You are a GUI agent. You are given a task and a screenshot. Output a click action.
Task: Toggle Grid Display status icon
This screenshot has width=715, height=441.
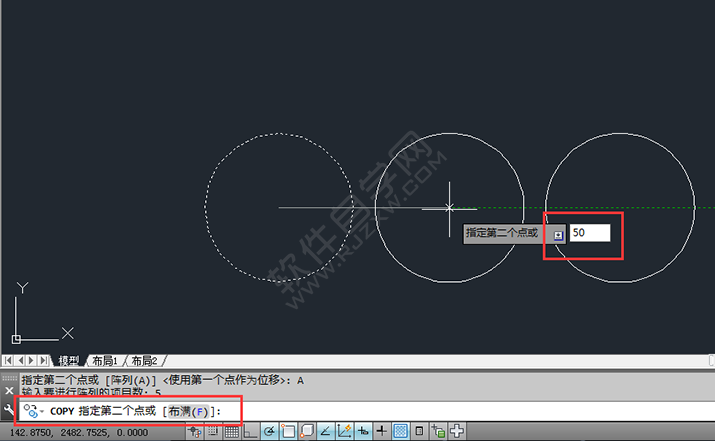[232, 431]
